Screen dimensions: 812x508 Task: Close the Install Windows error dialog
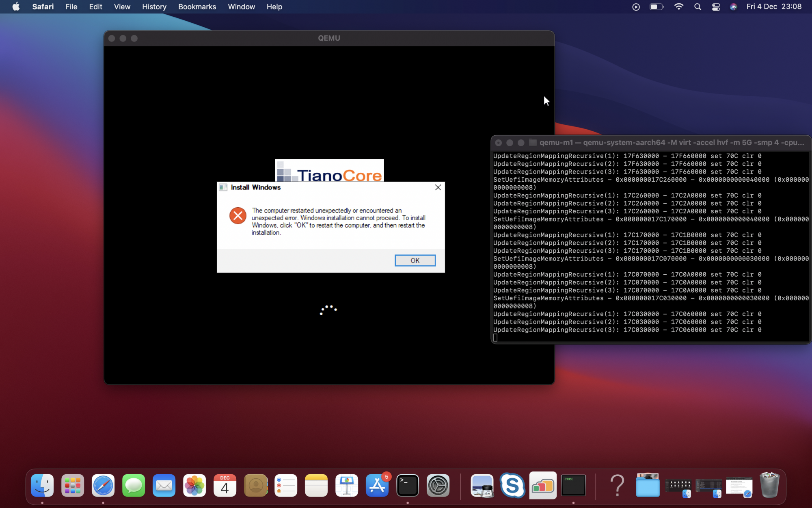point(438,187)
